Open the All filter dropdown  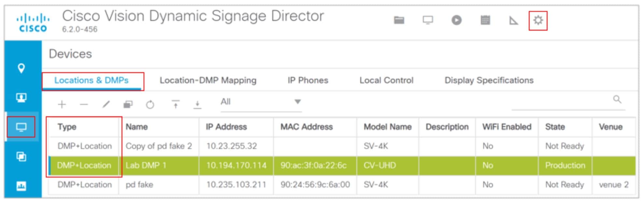[x=259, y=102]
